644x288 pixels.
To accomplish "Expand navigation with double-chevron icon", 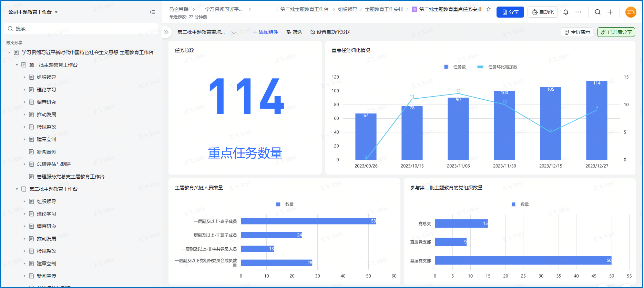I will tap(166, 32).
